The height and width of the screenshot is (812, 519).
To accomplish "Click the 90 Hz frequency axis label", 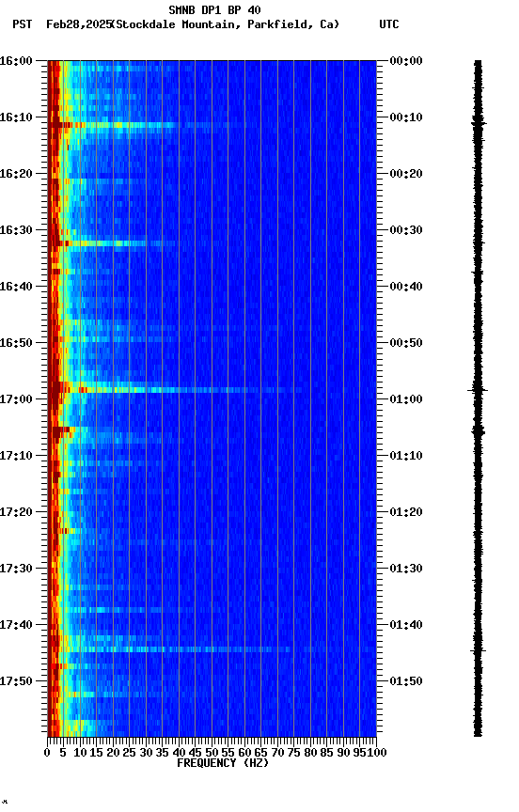I will (x=343, y=753).
